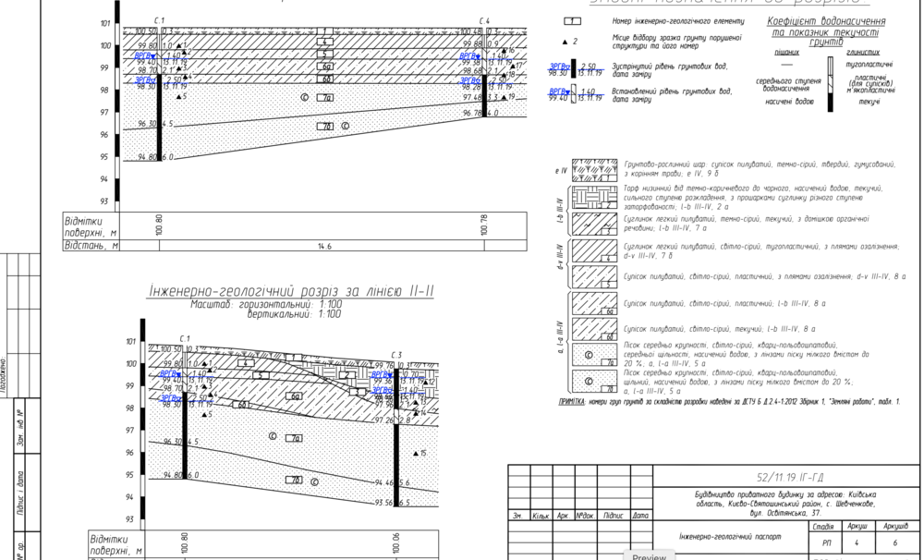Open the ДСТУ standard reference in ПРИМІТКА note
This screenshot has height=560, width=924.
758,400
